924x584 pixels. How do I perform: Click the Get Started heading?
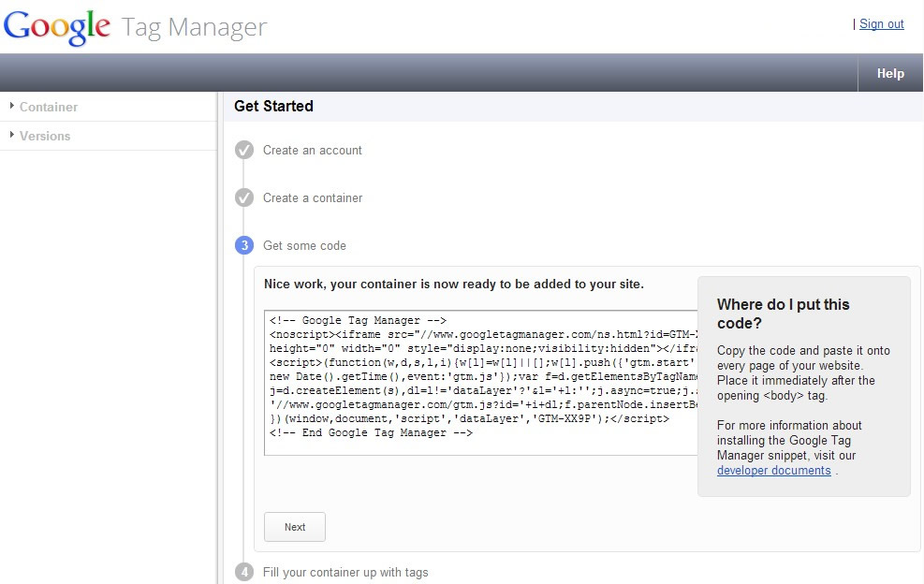(273, 106)
